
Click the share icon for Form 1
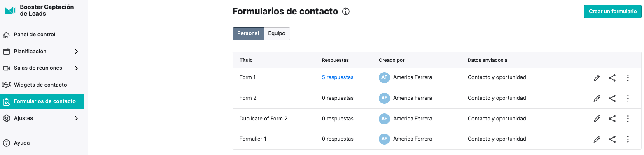(x=612, y=77)
